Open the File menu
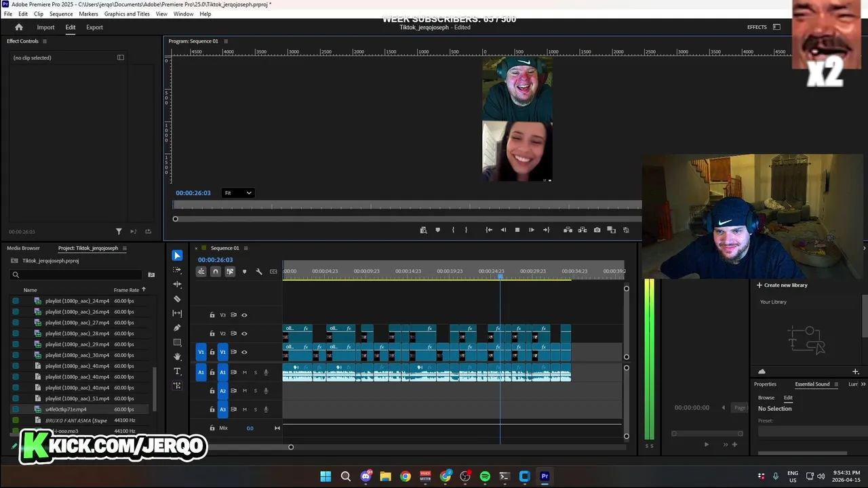Image resolution: width=868 pixels, height=488 pixels. point(8,14)
